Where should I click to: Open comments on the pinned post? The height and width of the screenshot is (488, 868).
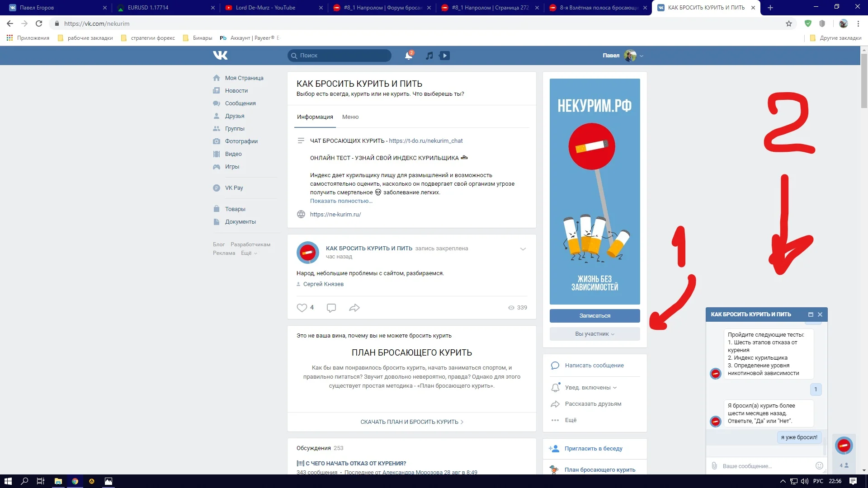click(331, 308)
